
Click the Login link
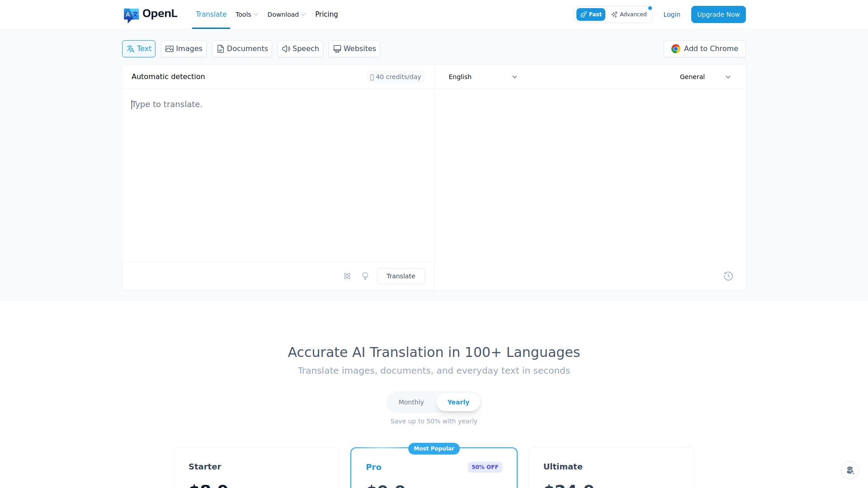[x=672, y=14]
